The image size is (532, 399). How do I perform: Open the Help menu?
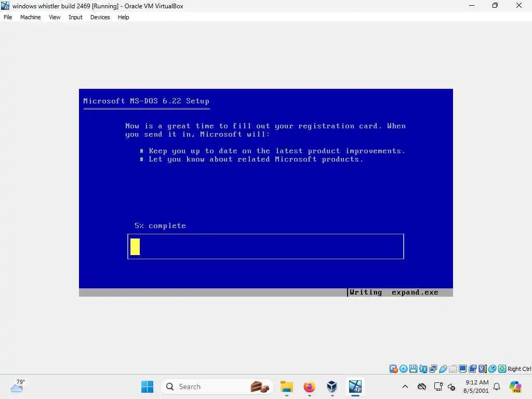click(x=124, y=17)
